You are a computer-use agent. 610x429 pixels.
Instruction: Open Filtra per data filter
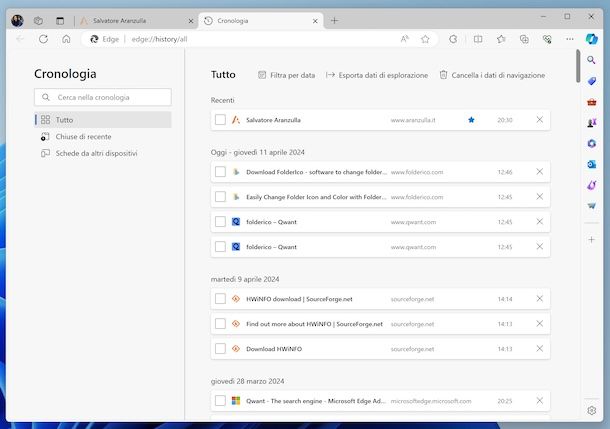pos(287,75)
